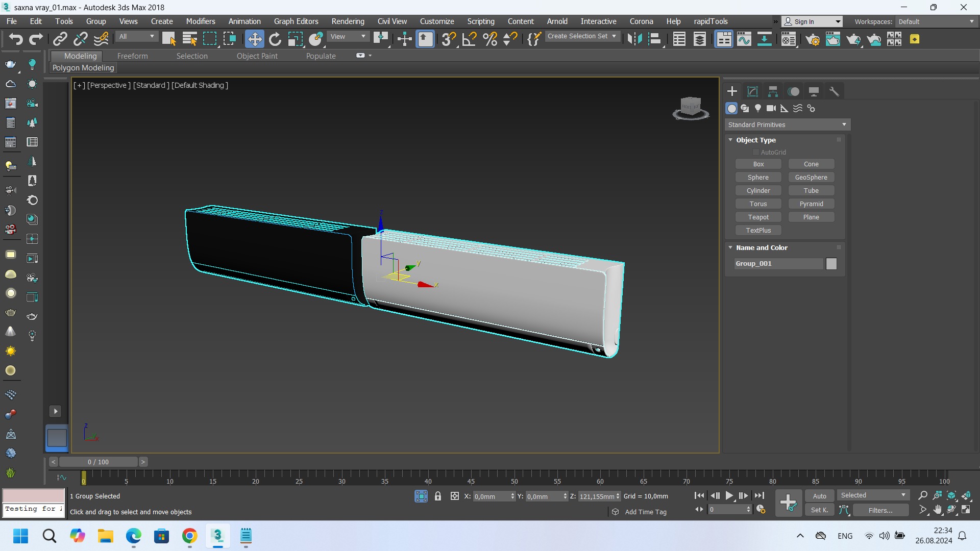The width and height of the screenshot is (980, 551).
Task: Click the Teapot primitive button
Action: (758, 217)
